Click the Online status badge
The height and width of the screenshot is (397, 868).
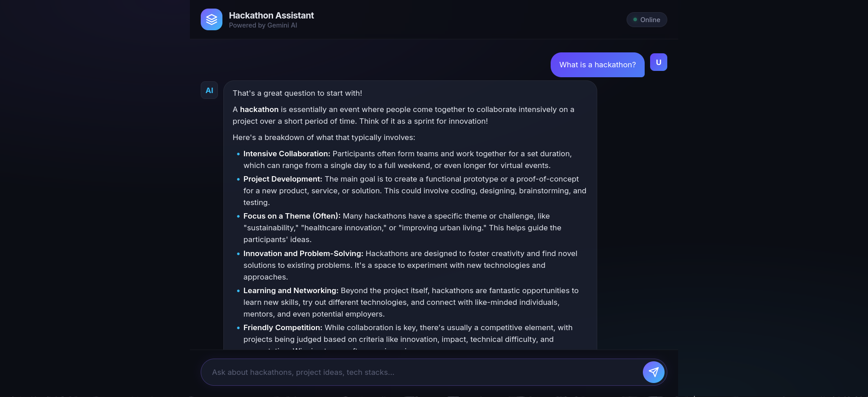[x=646, y=20]
